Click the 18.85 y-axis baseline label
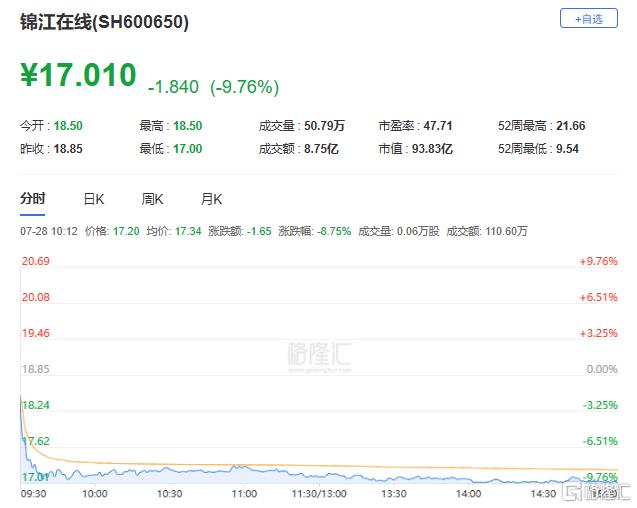Viewport: 637px width, 508px height. (36, 369)
